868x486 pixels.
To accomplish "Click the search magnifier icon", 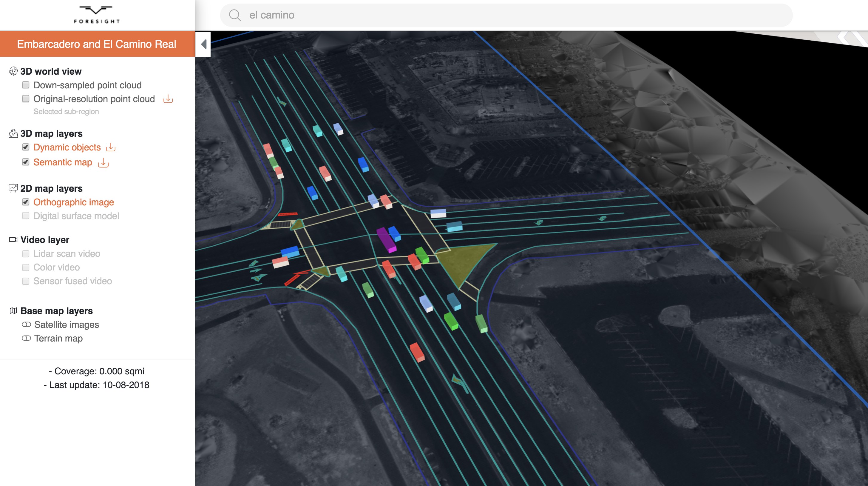I will 235,15.
